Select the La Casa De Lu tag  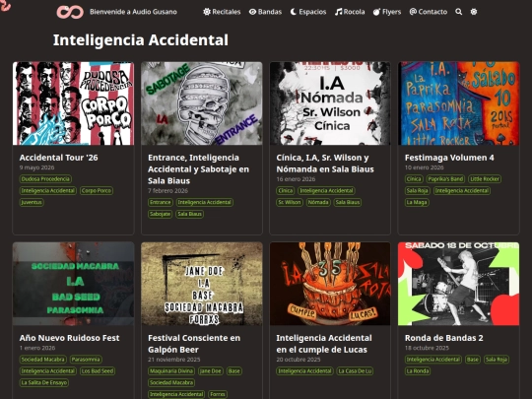[355, 370]
